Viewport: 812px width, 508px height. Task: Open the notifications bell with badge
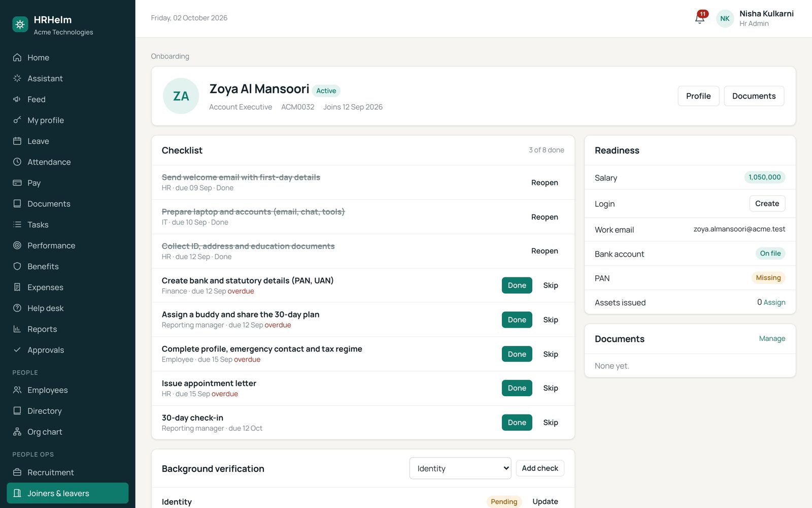(700, 18)
